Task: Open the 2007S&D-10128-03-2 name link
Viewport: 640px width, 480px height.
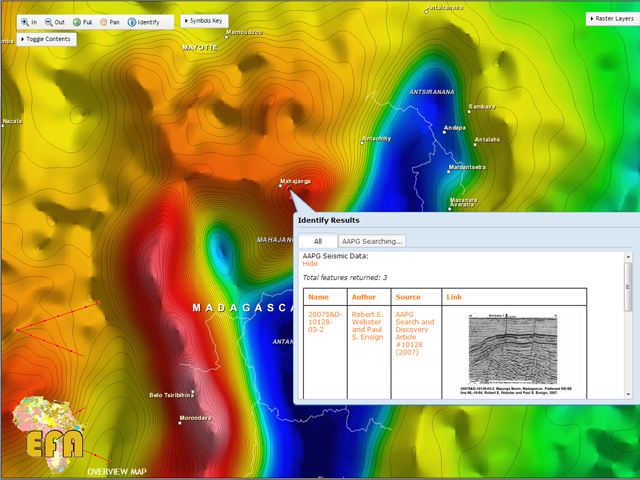Action: pos(325,322)
